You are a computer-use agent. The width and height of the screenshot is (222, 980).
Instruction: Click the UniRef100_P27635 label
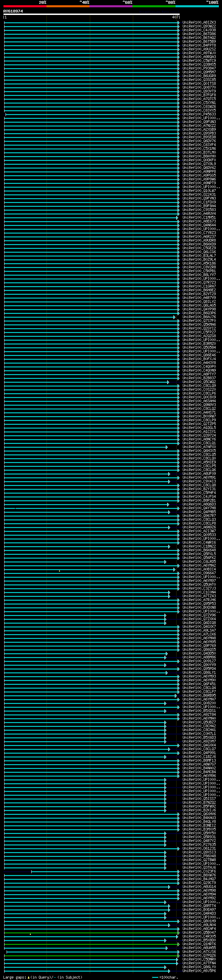(x=199, y=844)
